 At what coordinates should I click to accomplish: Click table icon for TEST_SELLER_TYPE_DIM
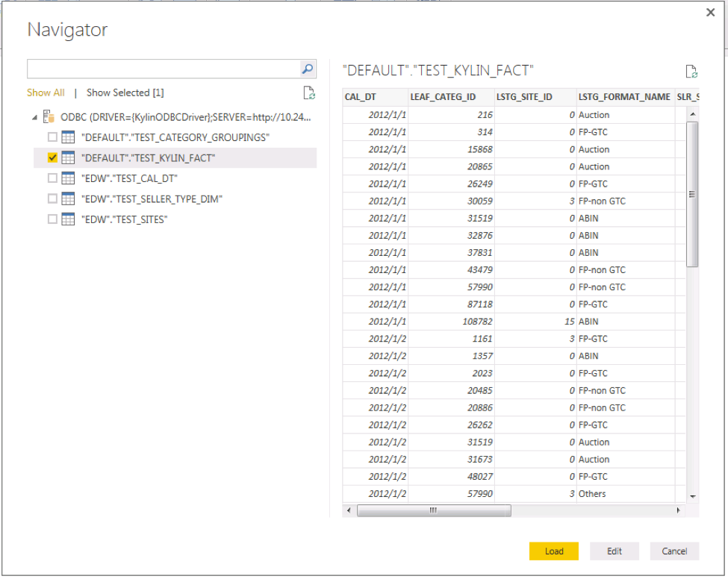click(69, 198)
